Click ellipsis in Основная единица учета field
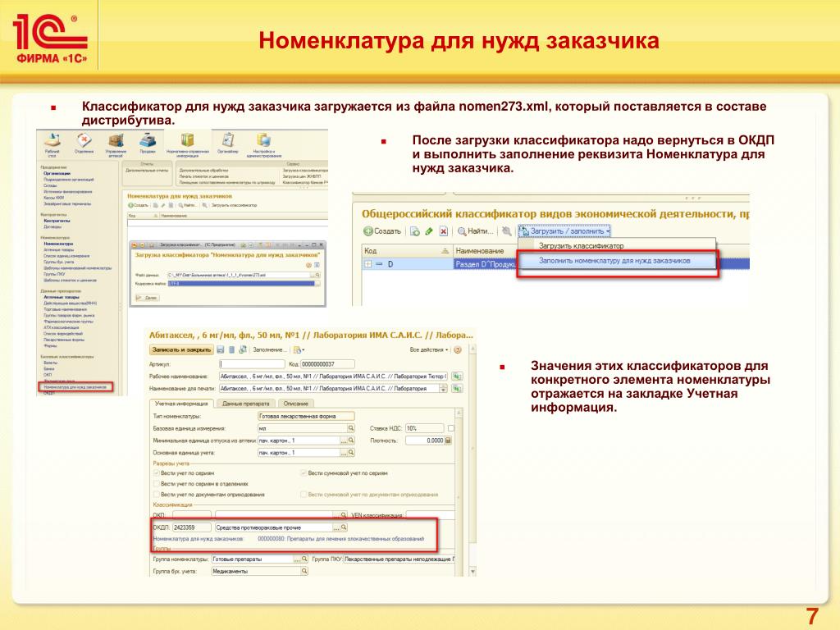 pos(344,453)
